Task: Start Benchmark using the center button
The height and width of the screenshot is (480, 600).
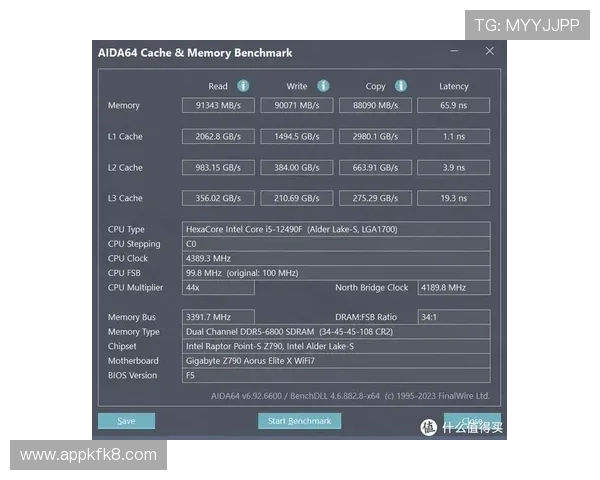Action: pos(299,421)
